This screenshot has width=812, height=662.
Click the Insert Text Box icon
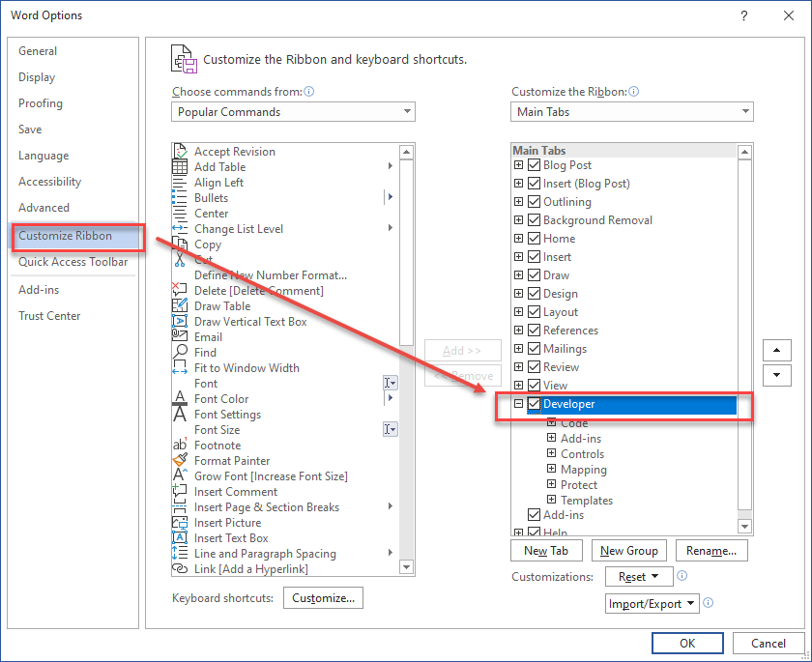click(x=180, y=537)
